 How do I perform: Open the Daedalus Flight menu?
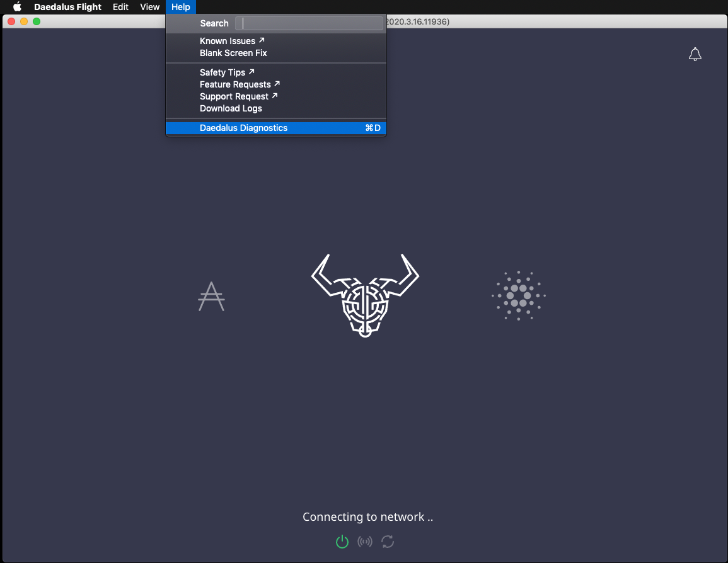(x=67, y=7)
